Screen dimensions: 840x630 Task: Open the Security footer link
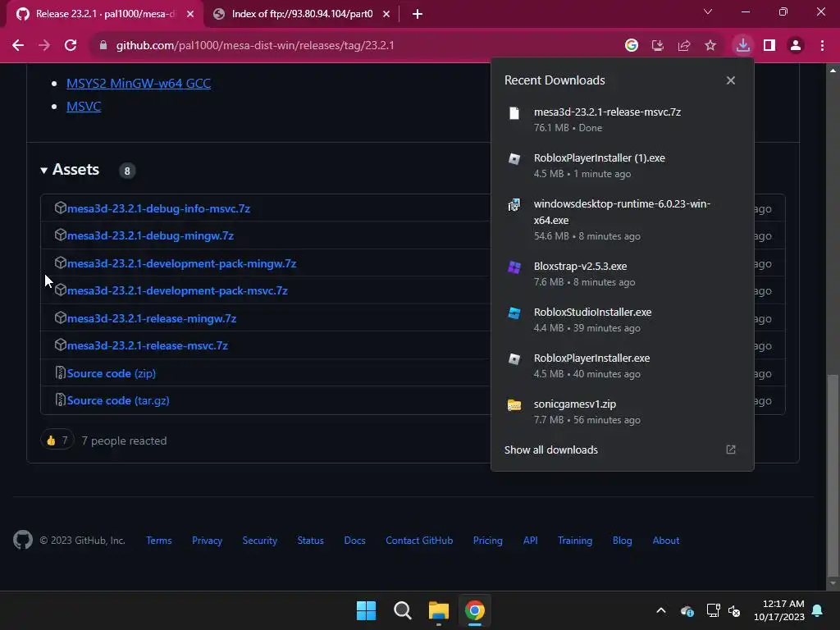(260, 541)
